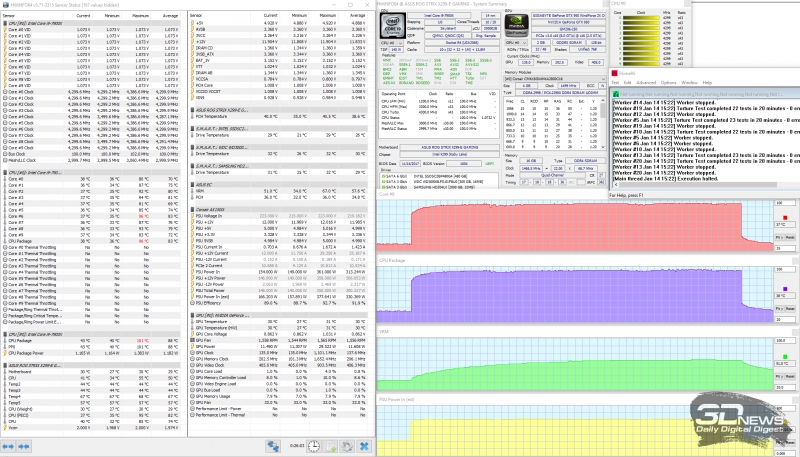Click the Average column header in right sensor list
800x457 pixels.
(x=358, y=16)
